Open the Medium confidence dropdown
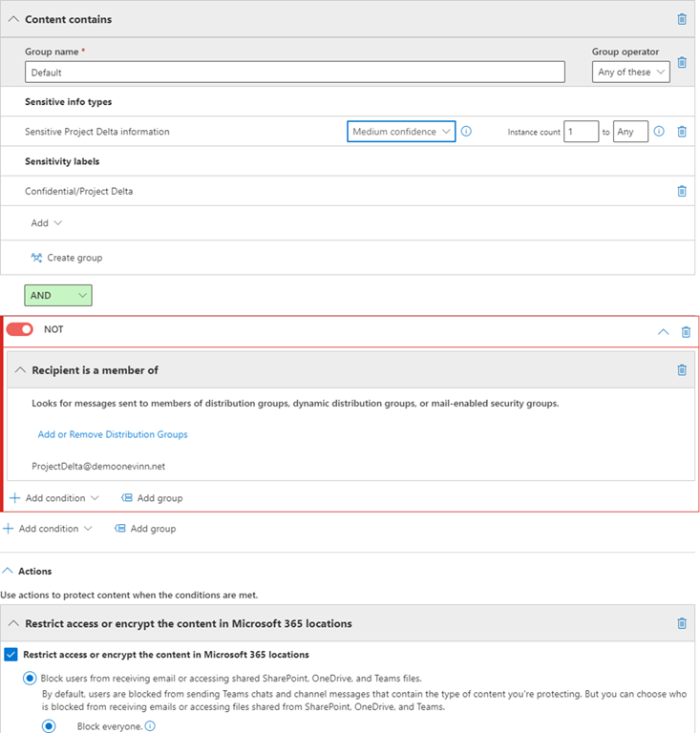The image size is (700, 733). pyautogui.click(x=401, y=132)
